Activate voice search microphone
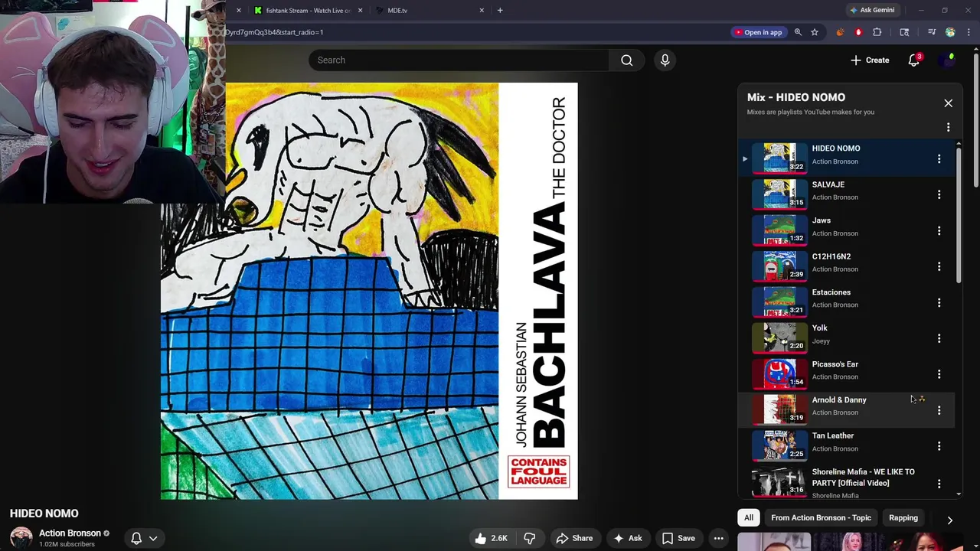Image resolution: width=980 pixels, height=551 pixels. coord(665,60)
